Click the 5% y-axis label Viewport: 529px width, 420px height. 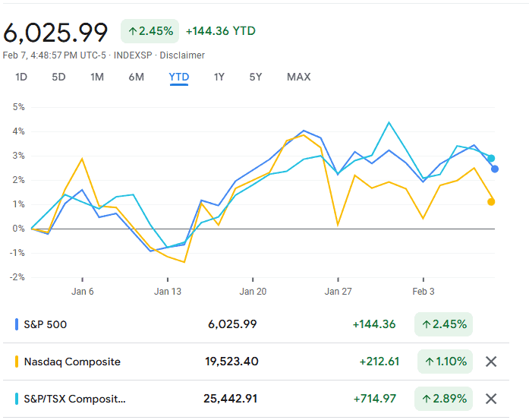click(18, 107)
